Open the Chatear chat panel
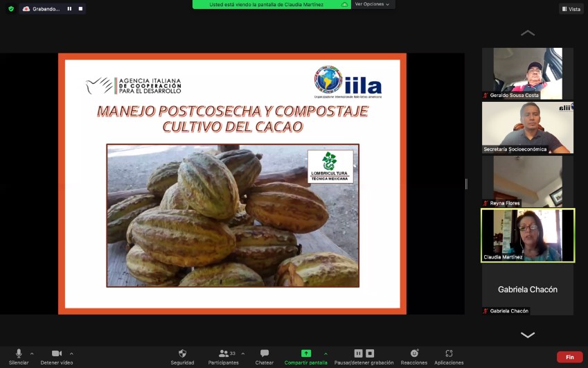 pyautogui.click(x=264, y=353)
